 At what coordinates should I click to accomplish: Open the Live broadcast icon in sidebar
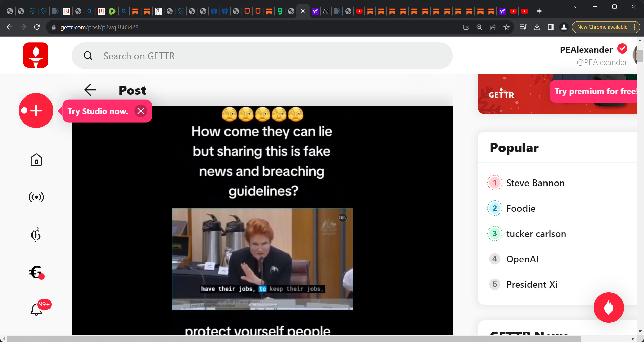tap(36, 197)
